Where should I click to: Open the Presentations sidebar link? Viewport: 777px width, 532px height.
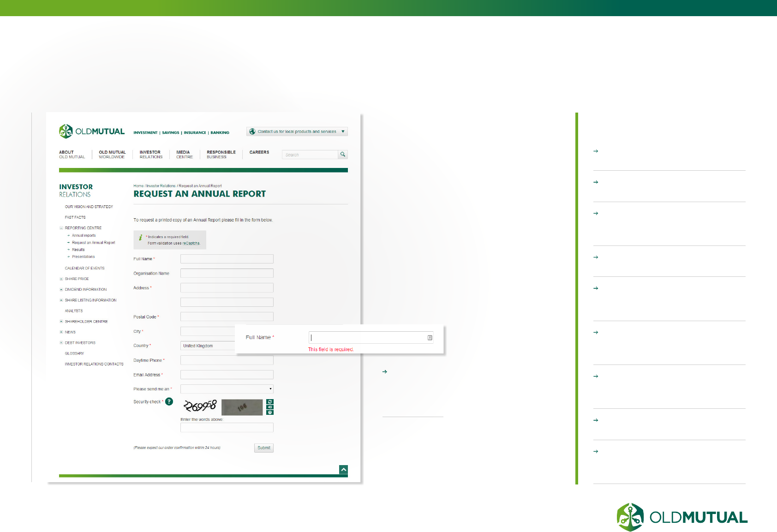tap(83, 257)
